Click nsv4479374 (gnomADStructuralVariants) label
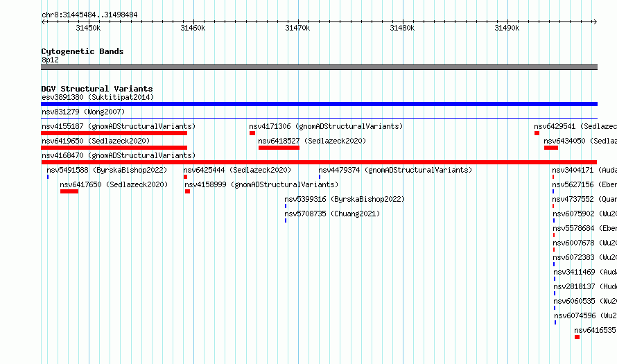Screen dimensions: 617x364 coord(395,170)
